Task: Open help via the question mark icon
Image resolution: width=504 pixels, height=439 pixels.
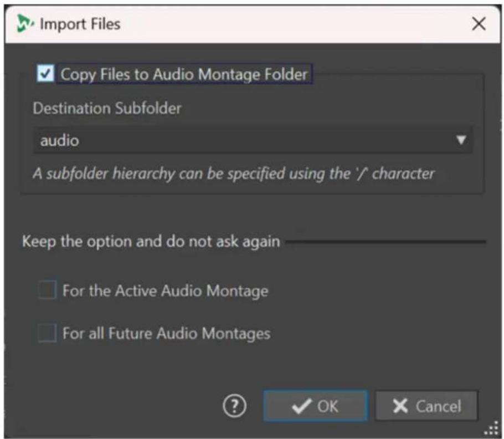Action: (235, 406)
